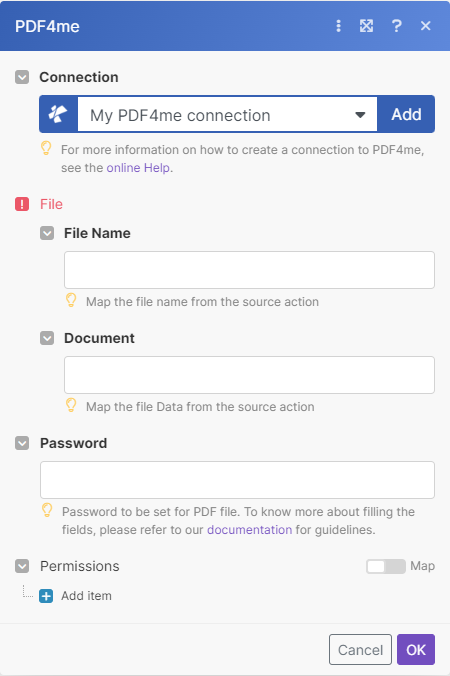Click the blue plus Add item icon
This screenshot has width=450, height=676.
point(46,596)
